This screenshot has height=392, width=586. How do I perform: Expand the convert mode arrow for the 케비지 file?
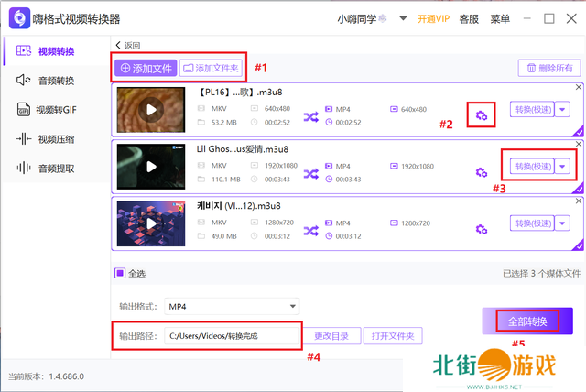[562, 223]
